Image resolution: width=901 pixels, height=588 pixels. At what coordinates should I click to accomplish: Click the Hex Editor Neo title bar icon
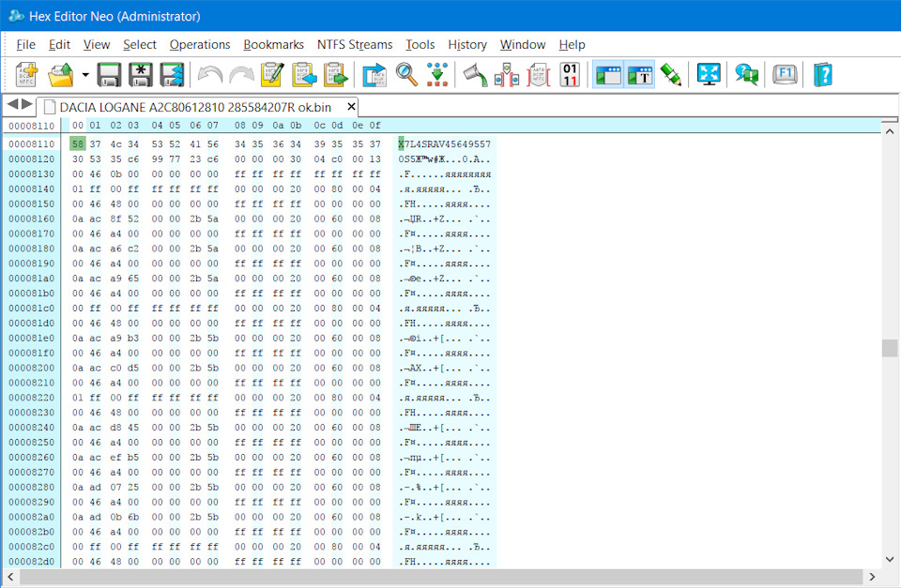(x=17, y=16)
